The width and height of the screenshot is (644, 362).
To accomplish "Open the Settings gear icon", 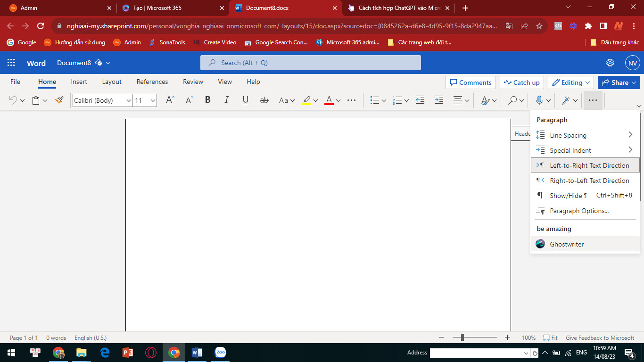I will click(x=610, y=63).
